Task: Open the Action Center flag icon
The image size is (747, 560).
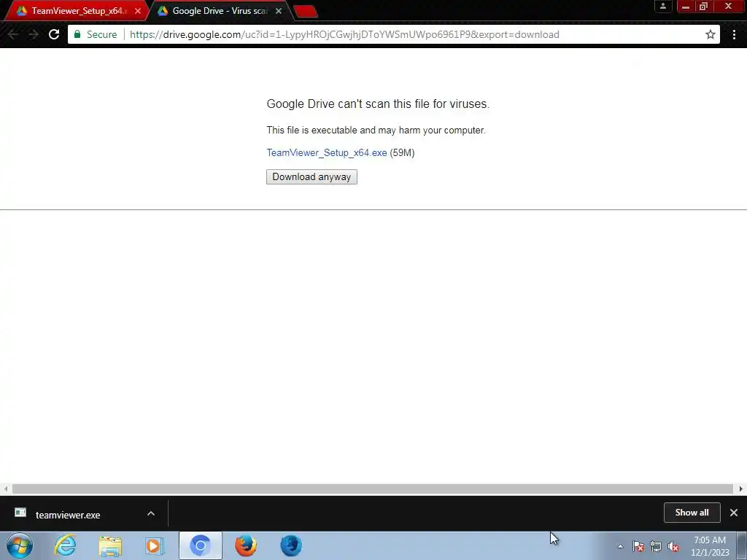Action: [638, 546]
